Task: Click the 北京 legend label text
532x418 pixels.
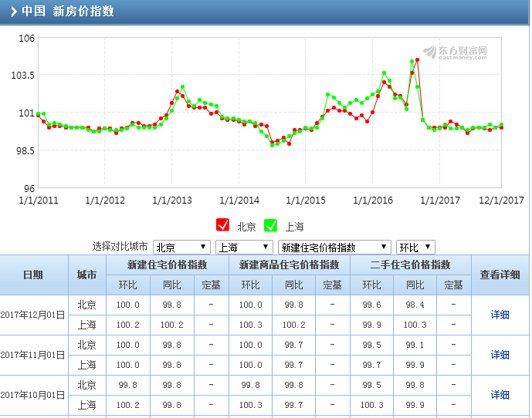Action: (246, 227)
